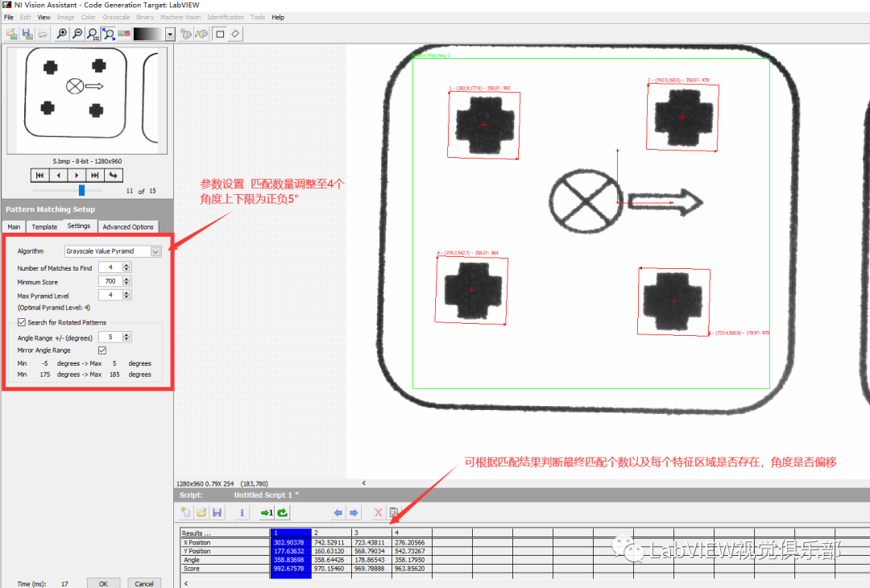
Task: Click the Cancel button
Action: [144, 583]
